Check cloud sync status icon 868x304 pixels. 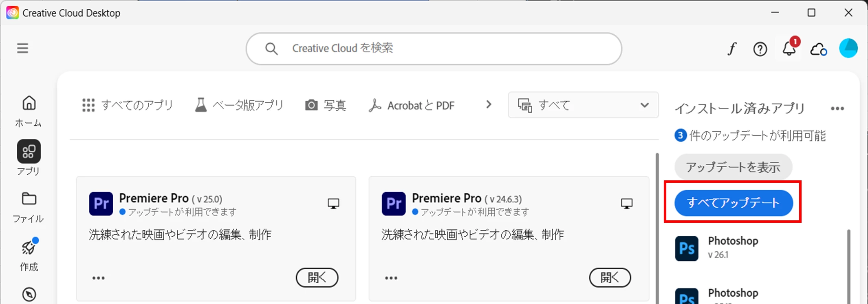point(818,49)
